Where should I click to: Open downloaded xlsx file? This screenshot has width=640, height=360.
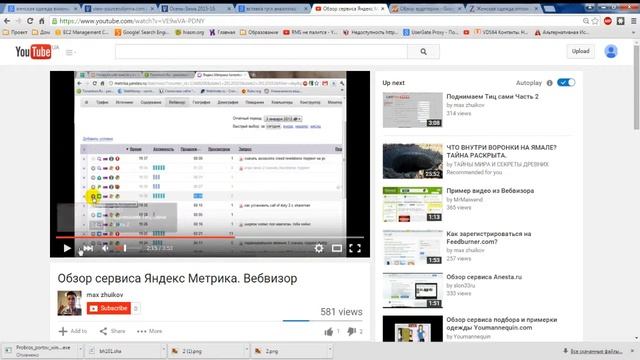click(122, 351)
